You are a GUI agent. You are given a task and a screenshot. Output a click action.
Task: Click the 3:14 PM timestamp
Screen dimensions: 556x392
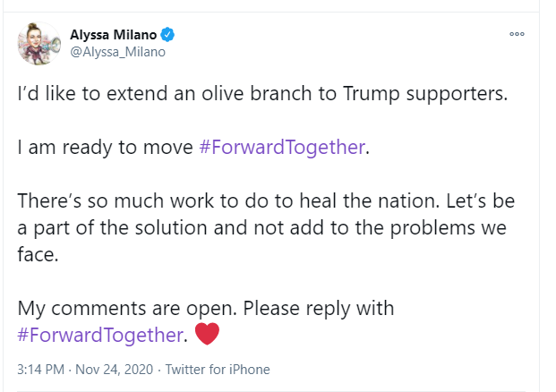41,370
